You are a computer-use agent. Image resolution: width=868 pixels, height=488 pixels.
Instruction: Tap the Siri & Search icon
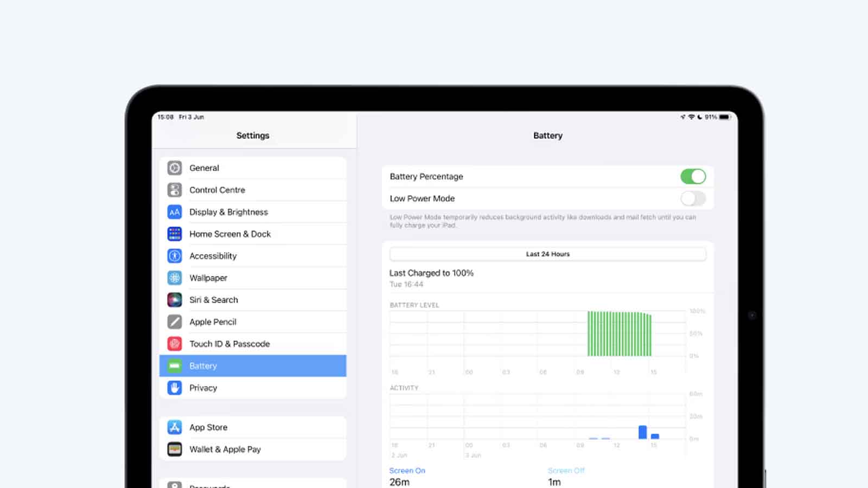175,300
